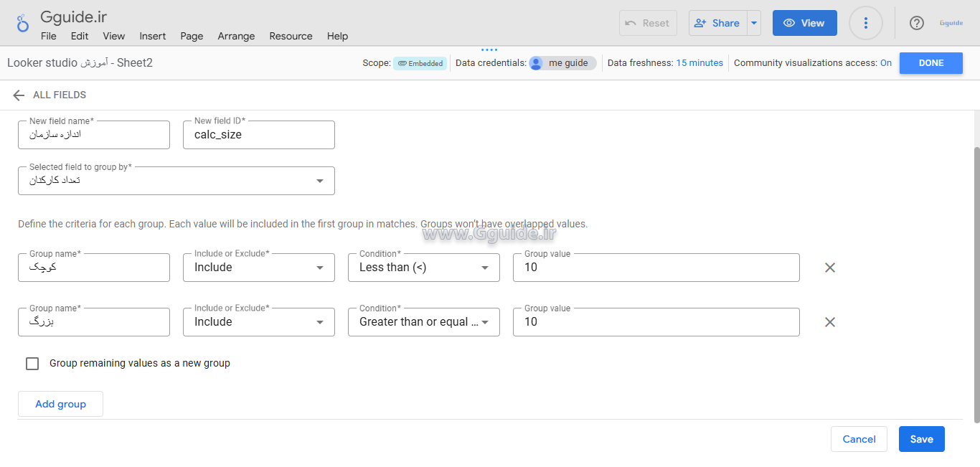Open the Arrange menu
This screenshot has width=980, height=467.
tap(236, 36)
